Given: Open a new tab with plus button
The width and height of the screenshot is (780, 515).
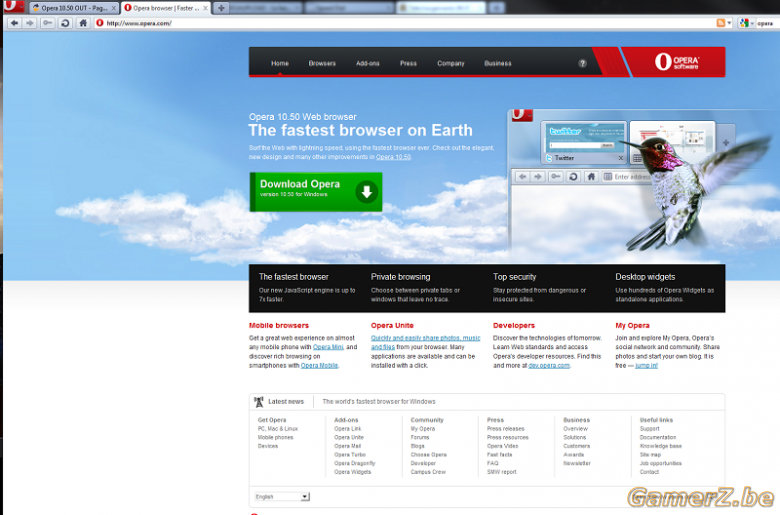Looking at the screenshot, I should pyautogui.click(x=221, y=8).
